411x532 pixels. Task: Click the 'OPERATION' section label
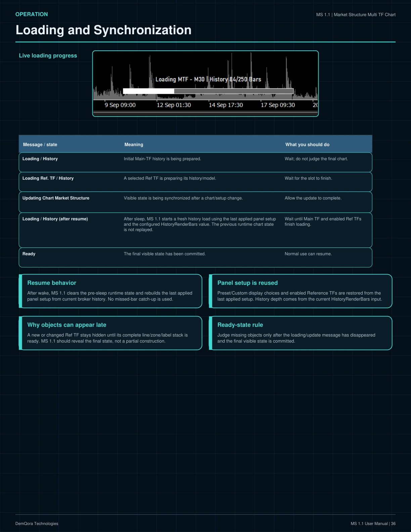click(x=32, y=14)
